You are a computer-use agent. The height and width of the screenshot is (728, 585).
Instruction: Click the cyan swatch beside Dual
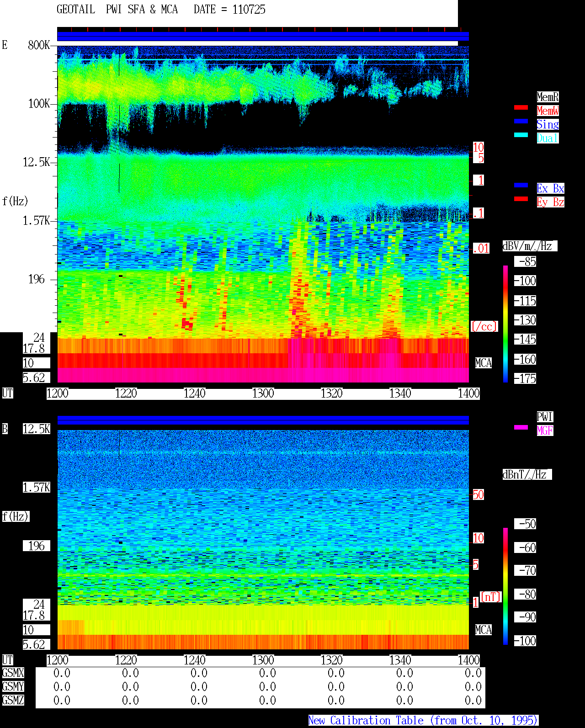click(x=521, y=135)
